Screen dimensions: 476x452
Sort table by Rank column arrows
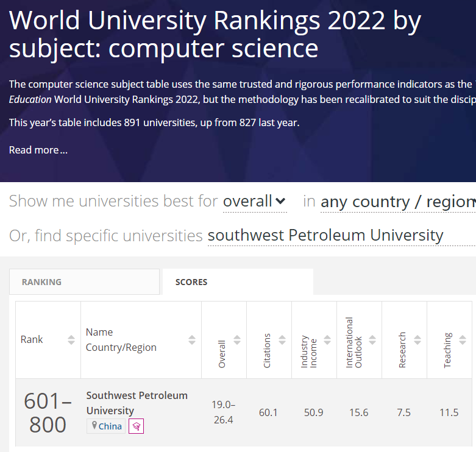click(71, 340)
